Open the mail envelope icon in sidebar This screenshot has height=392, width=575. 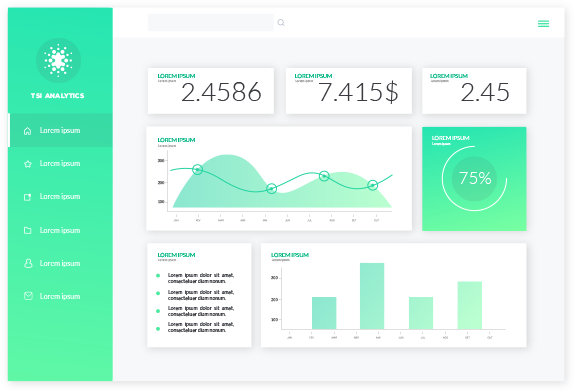click(x=28, y=296)
